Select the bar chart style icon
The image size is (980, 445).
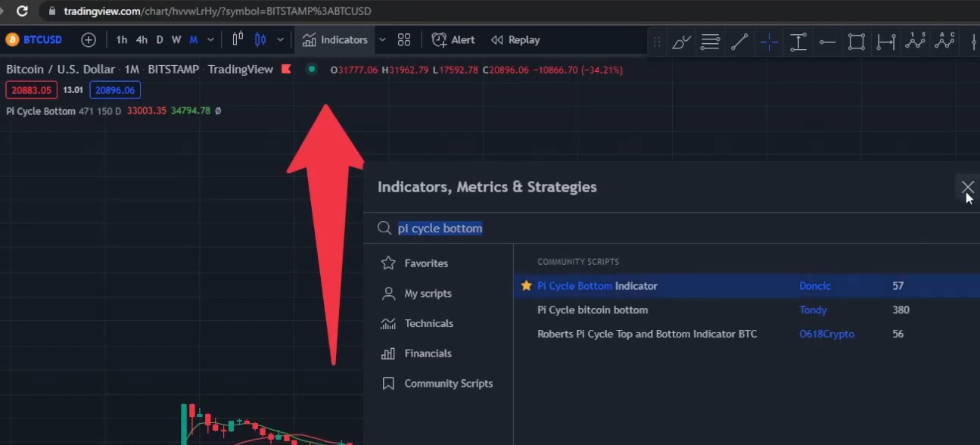[x=238, y=40]
